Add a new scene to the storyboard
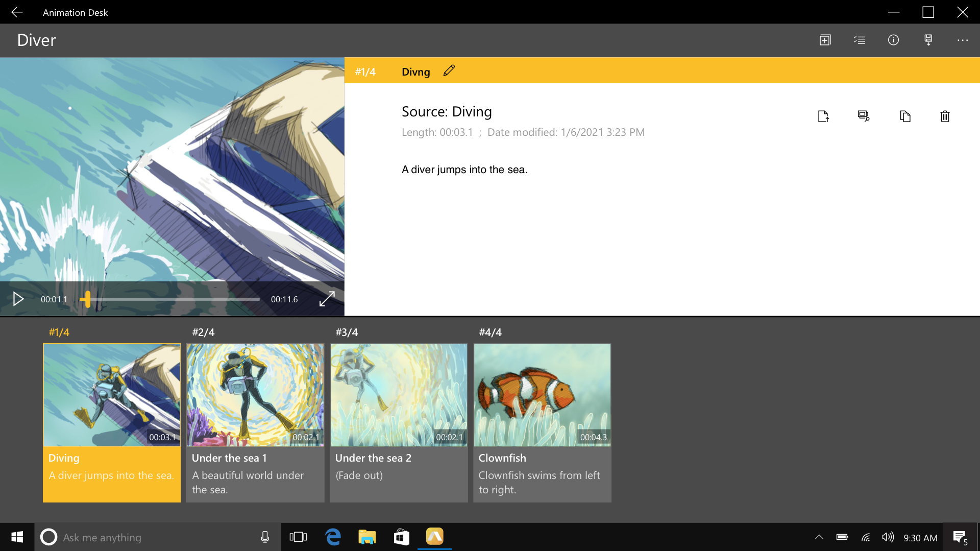 point(825,40)
